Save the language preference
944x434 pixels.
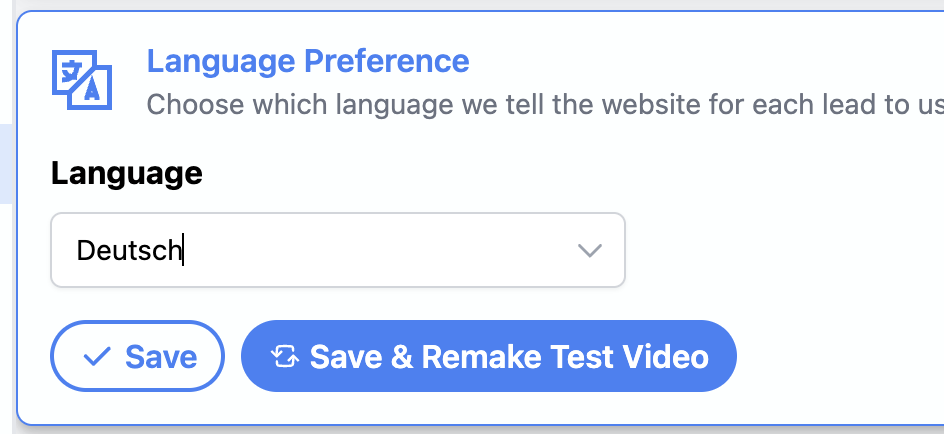pyautogui.click(x=137, y=356)
